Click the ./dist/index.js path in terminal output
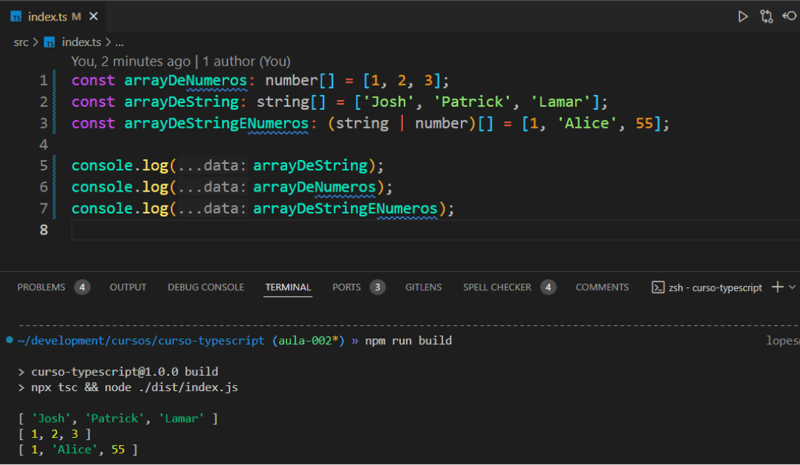Image resolution: width=800 pixels, height=465 pixels. coord(188,387)
